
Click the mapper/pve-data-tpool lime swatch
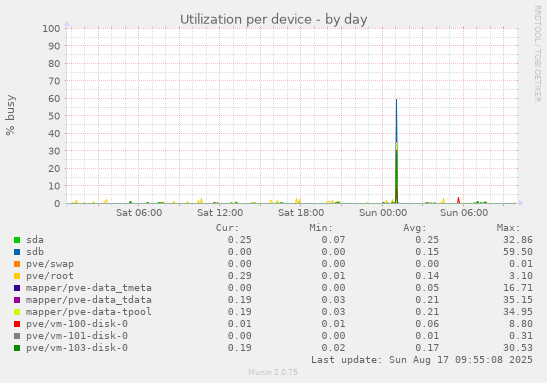click(x=17, y=312)
